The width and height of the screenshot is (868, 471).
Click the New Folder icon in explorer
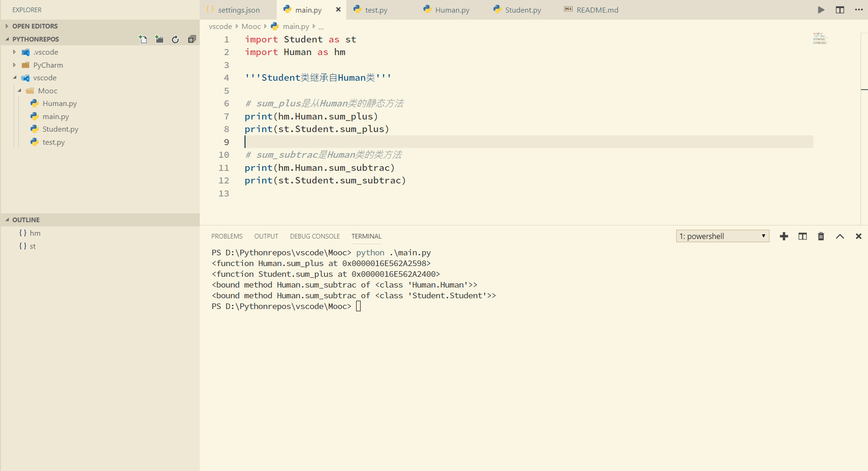point(159,39)
